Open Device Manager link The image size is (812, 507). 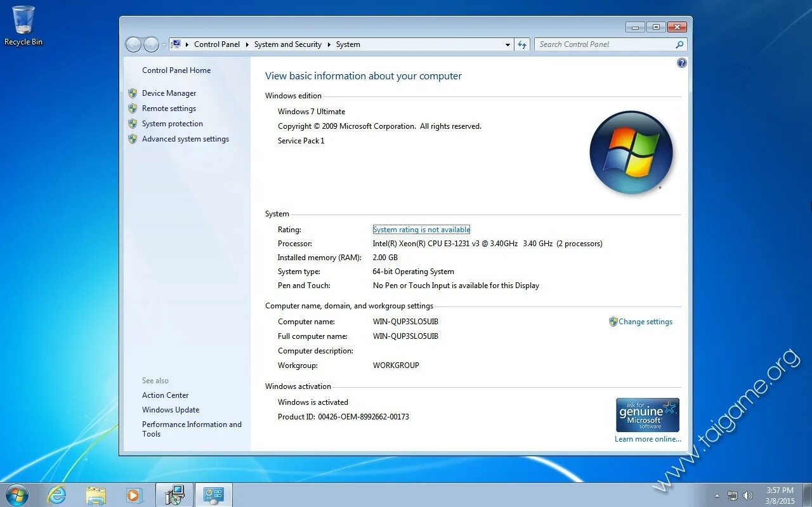(x=169, y=93)
